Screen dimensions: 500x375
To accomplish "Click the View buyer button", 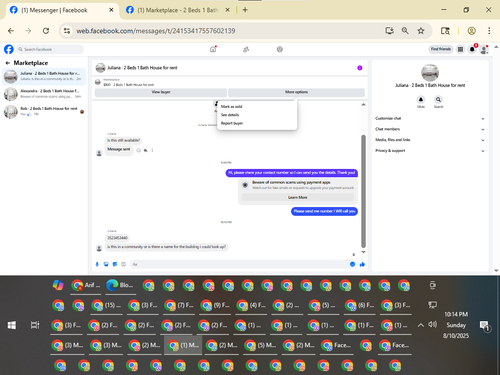I will point(161,92).
